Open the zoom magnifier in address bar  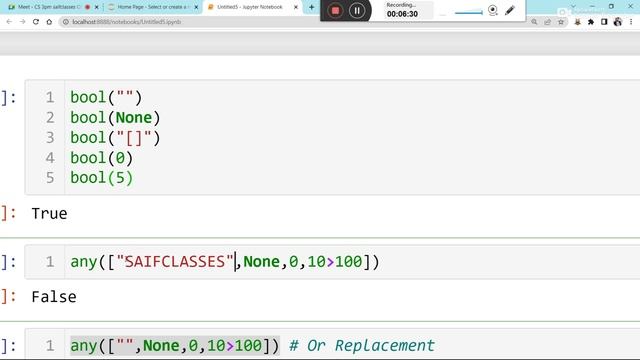click(x=534, y=22)
